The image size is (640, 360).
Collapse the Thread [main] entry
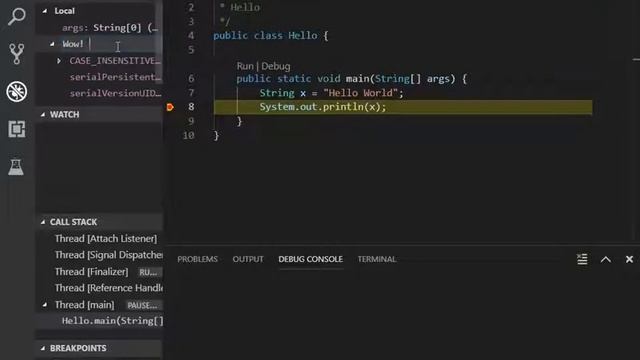(x=45, y=305)
